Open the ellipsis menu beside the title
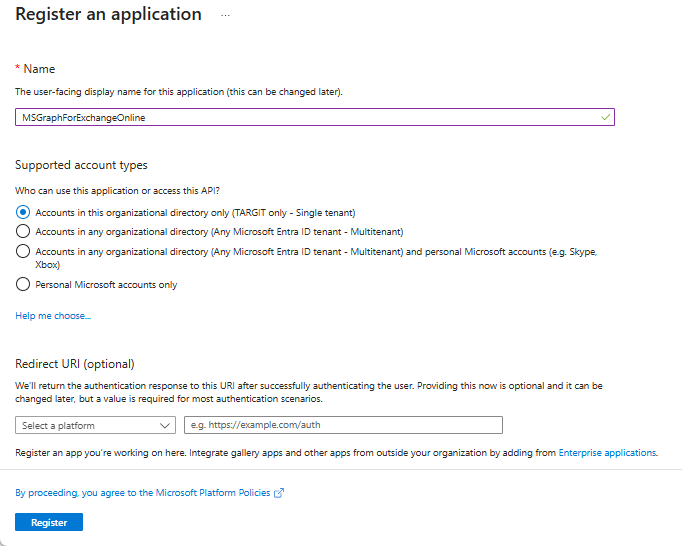682x546 pixels. [225, 15]
